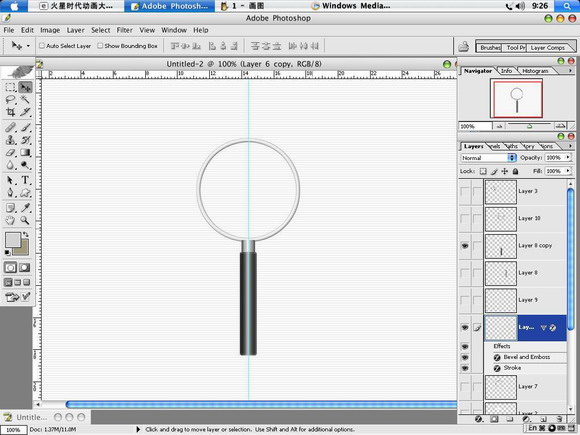Switch to Quick Mask mode
This screenshot has width=580, height=435.
tap(25, 267)
